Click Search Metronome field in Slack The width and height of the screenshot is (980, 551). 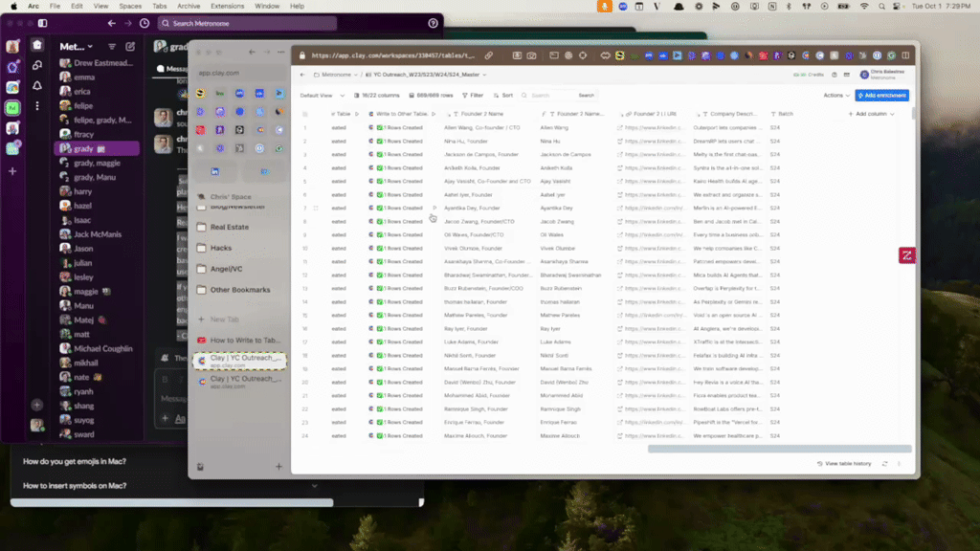247,23
